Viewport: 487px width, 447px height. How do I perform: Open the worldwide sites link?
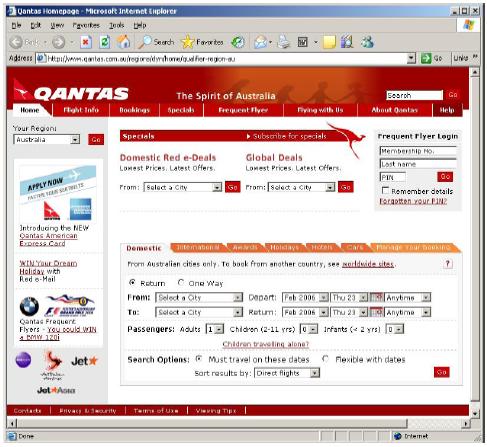[x=368, y=264]
